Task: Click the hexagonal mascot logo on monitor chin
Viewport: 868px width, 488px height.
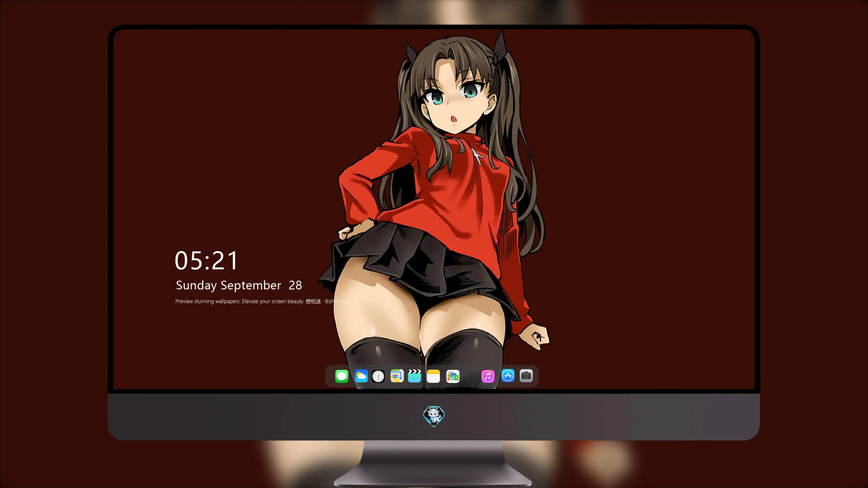Action: pyautogui.click(x=434, y=416)
